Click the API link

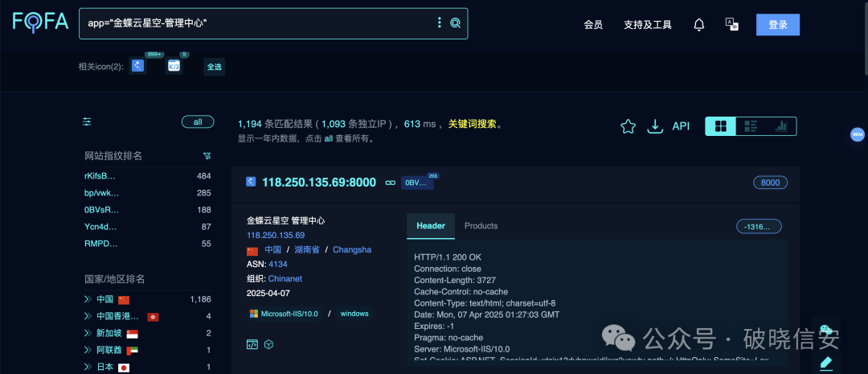681,126
